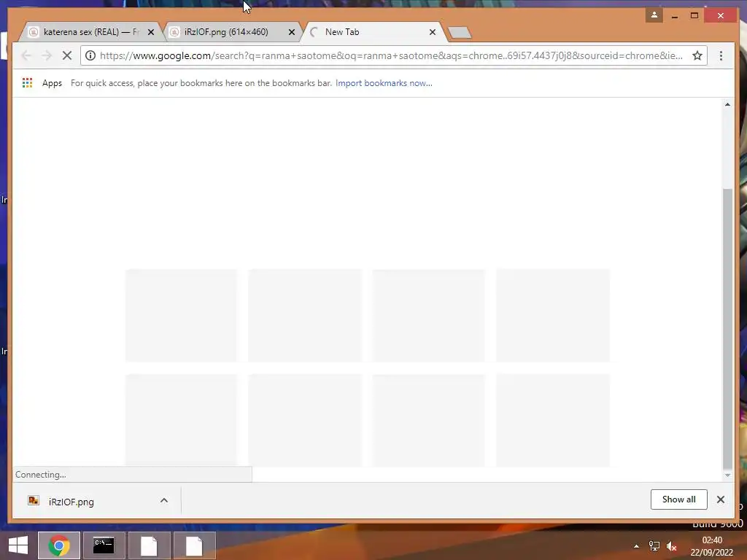Open the Apps bookmarks bar label
This screenshot has height=560, width=747.
pyautogui.click(x=52, y=83)
